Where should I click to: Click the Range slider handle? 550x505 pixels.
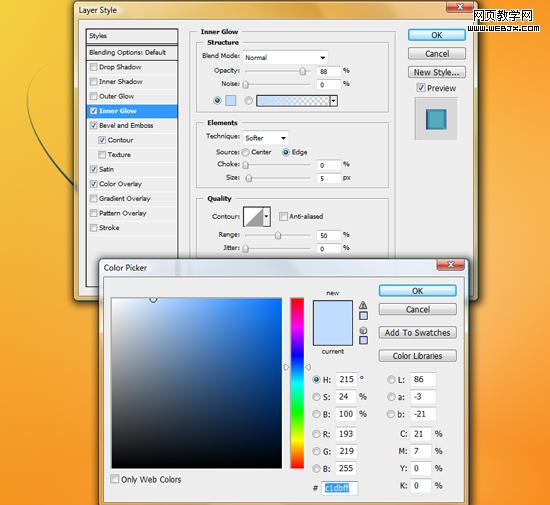(278, 235)
